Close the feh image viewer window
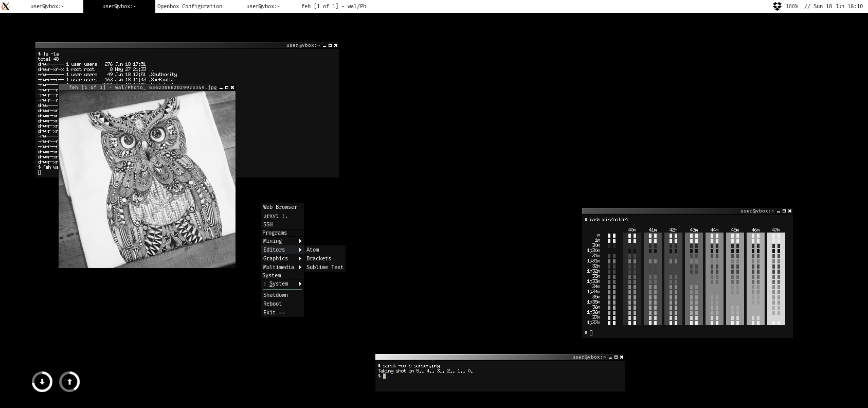This screenshot has height=408, width=868. 232,87
